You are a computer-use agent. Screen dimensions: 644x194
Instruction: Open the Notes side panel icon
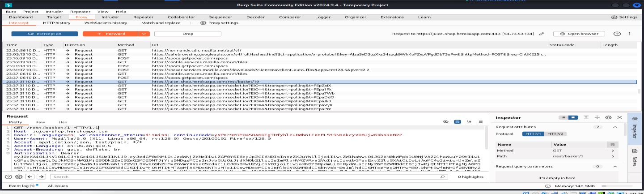tap(634, 161)
